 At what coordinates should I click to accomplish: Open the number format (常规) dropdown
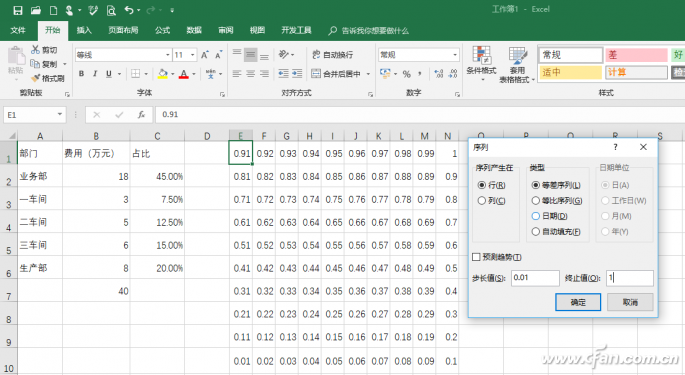(x=455, y=55)
